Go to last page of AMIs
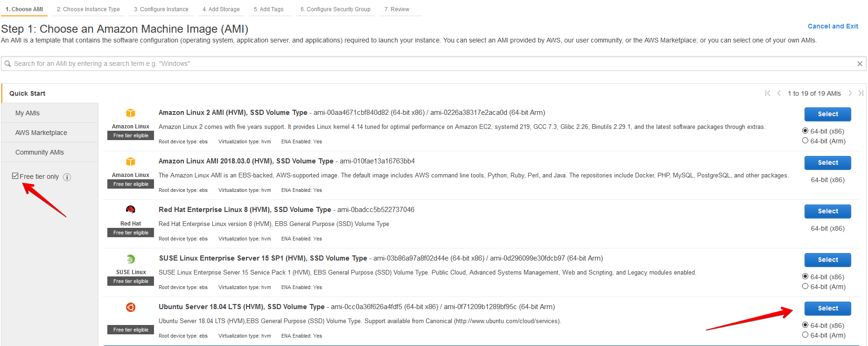Image resolution: width=868 pixels, height=346 pixels. point(861,93)
